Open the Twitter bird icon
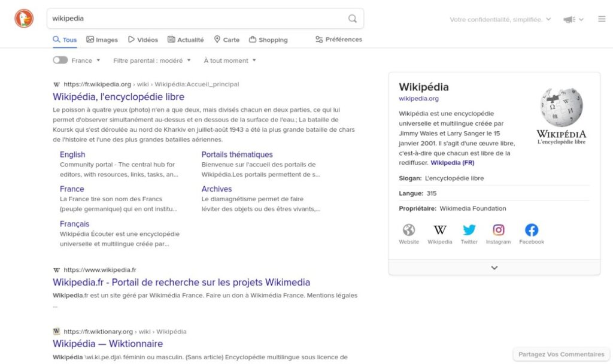The image size is (613, 364). (x=469, y=230)
